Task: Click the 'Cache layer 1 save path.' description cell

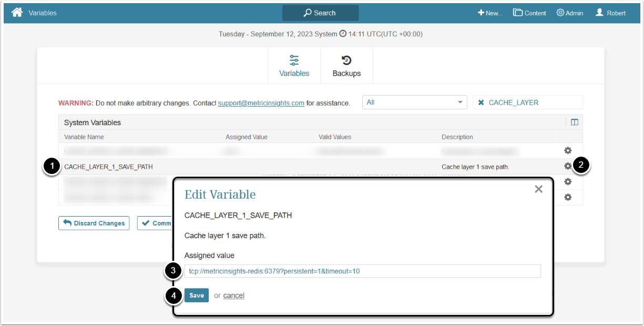Action: (x=475, y=167)
